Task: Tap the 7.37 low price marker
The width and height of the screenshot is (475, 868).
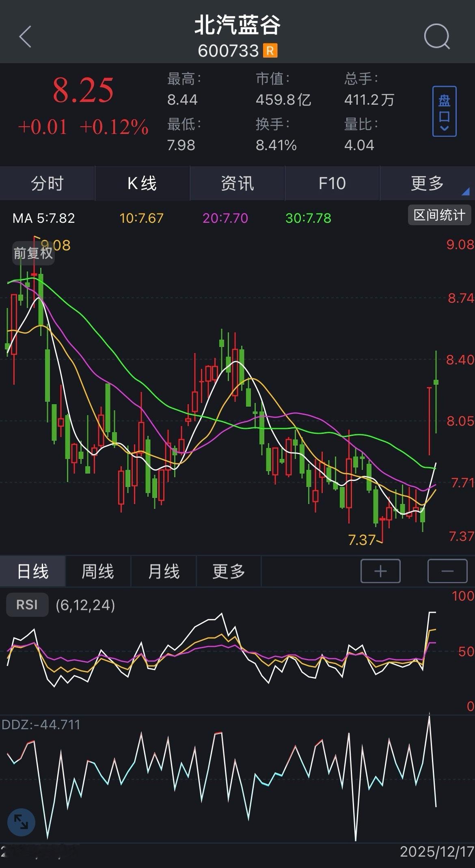Action: 362,540
